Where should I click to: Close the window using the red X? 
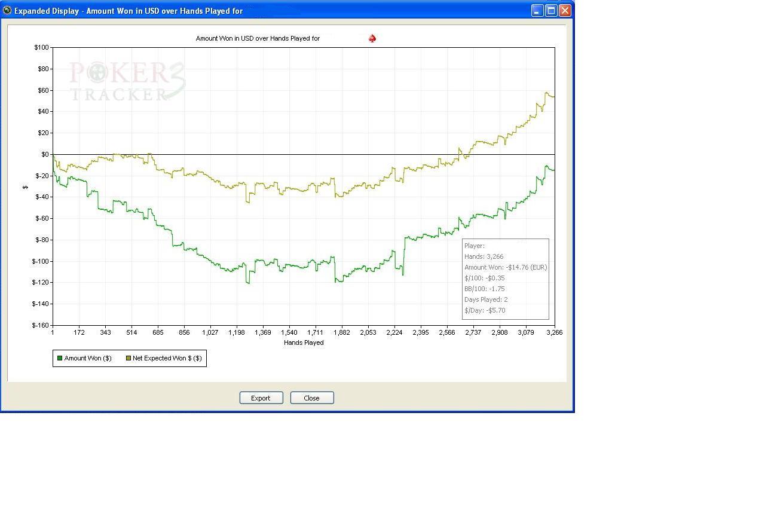click(x=565, y=10)
